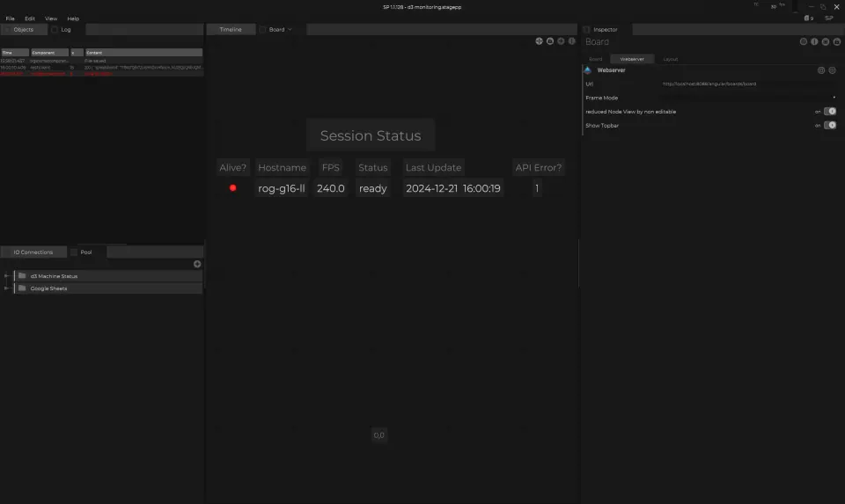Click the icon left of SP logo
The image size is (845, 504).
click(808, 18)
